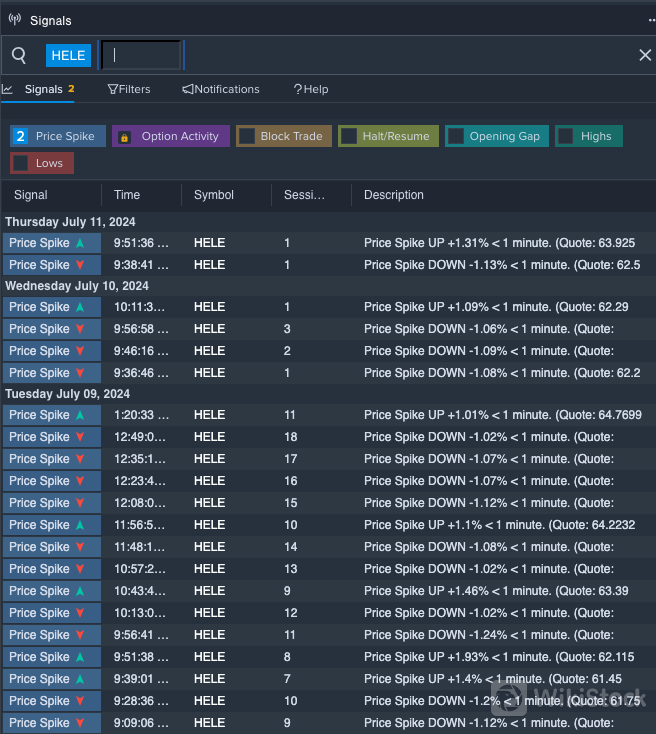Click the up arrow on 1:20:33 Price Spike
656x734 pixels.
[80, 415]
